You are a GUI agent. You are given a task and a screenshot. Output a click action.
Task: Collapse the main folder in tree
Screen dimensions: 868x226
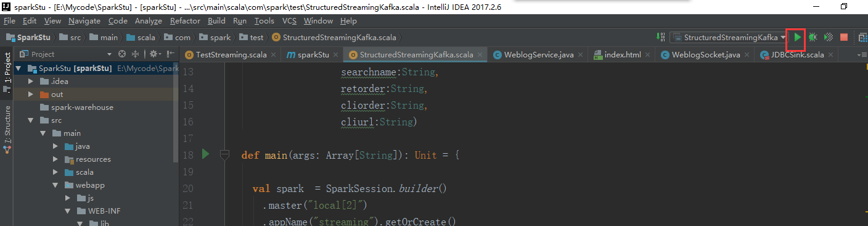pyautogui.click(x=43, y=133)
